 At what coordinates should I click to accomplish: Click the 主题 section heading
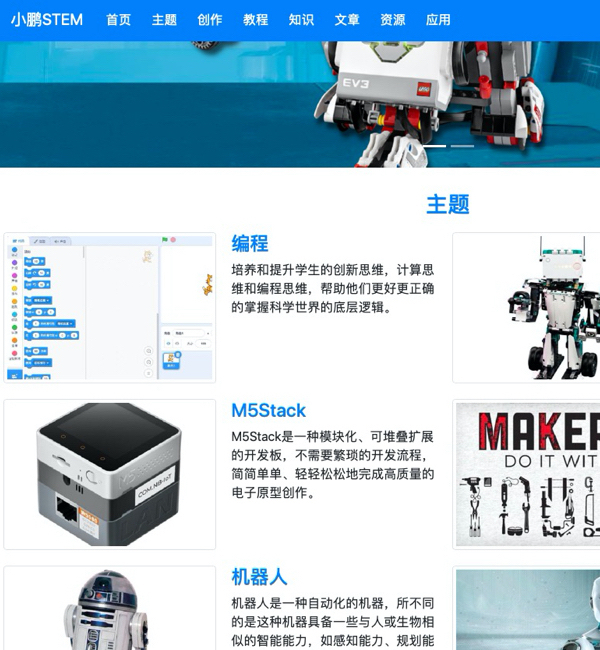[x=448, y=204]
